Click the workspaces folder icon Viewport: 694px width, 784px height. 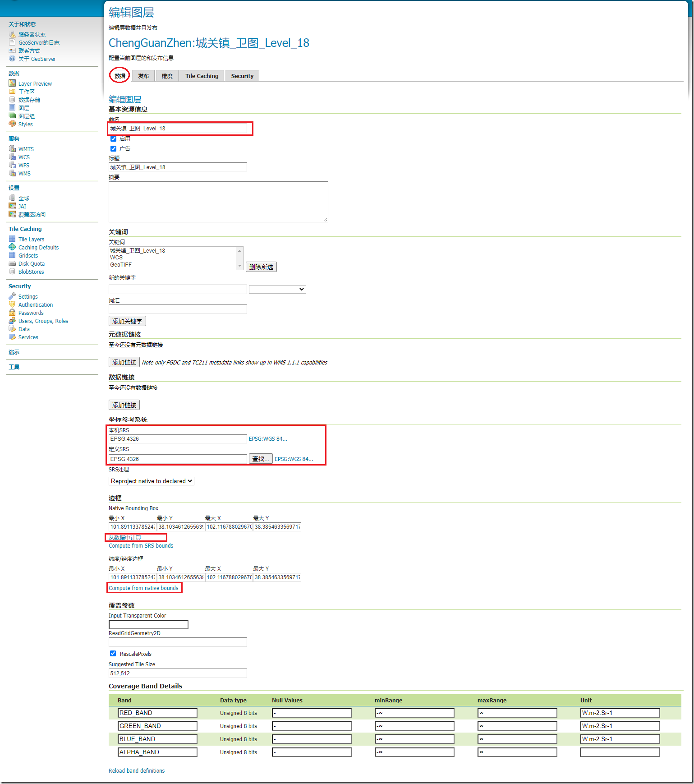coord(12,92)
